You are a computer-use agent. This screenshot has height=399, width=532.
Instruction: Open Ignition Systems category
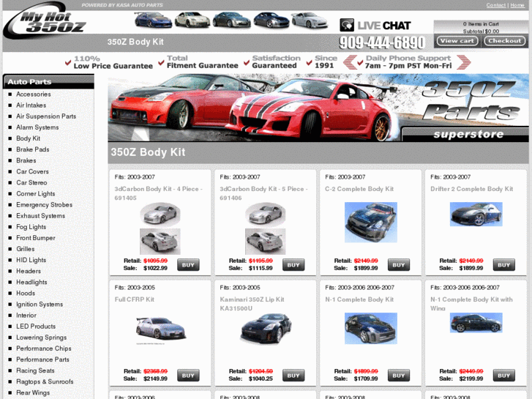(x=40, y=305)
